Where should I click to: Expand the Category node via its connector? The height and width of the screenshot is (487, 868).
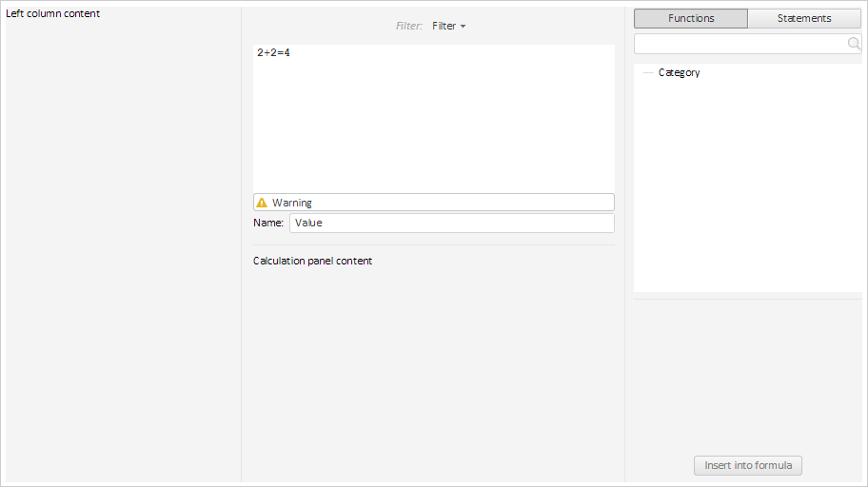coord(647,72)
